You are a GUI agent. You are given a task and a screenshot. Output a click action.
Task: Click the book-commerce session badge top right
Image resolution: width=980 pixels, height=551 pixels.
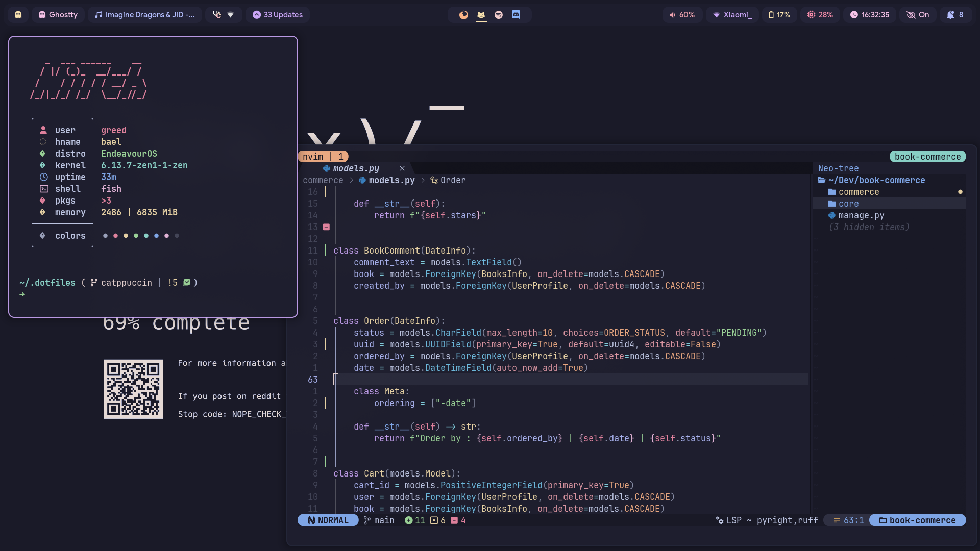(927, 157)
